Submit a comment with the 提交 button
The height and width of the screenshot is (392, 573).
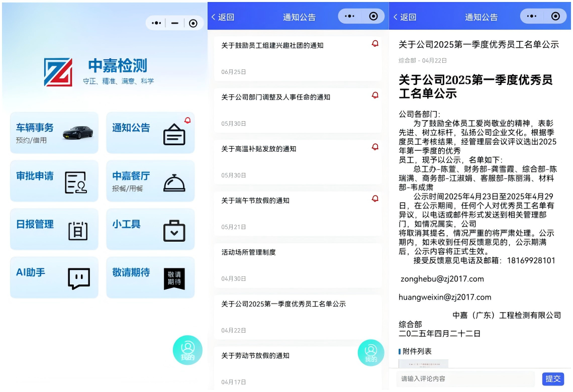point(553,379)
